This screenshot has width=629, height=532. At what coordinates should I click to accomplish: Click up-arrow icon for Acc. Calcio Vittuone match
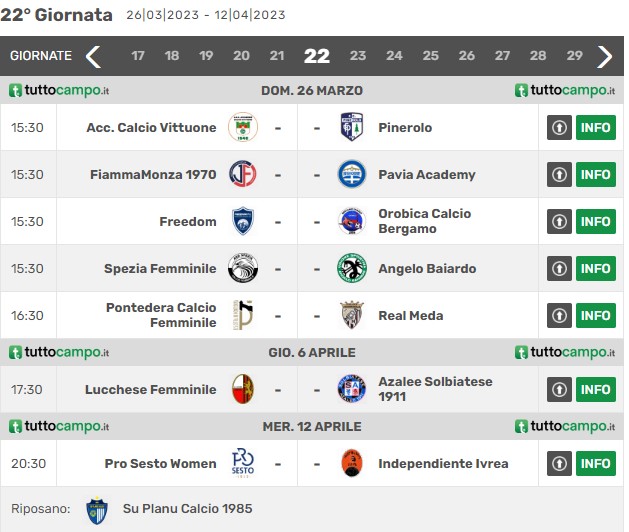559,128
